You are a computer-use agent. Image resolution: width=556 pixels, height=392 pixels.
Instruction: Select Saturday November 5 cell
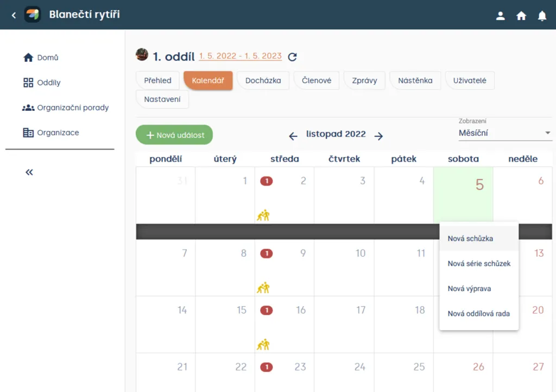click(x=463, y=195)
